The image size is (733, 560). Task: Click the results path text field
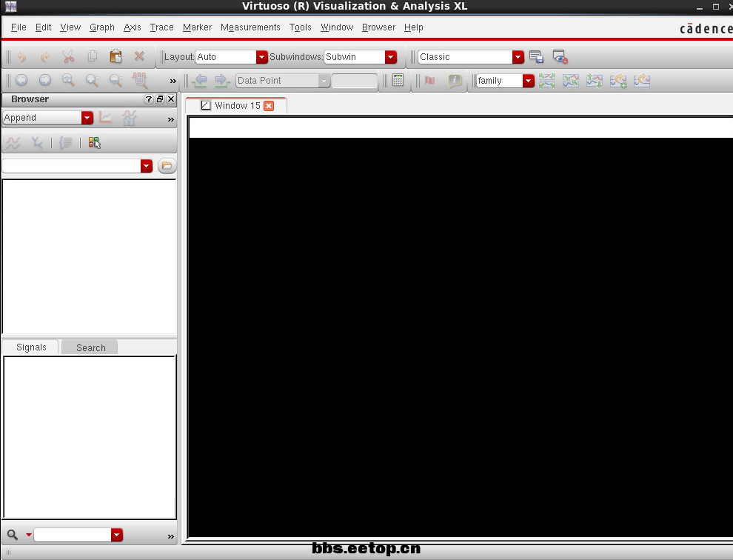pos(72,166)
